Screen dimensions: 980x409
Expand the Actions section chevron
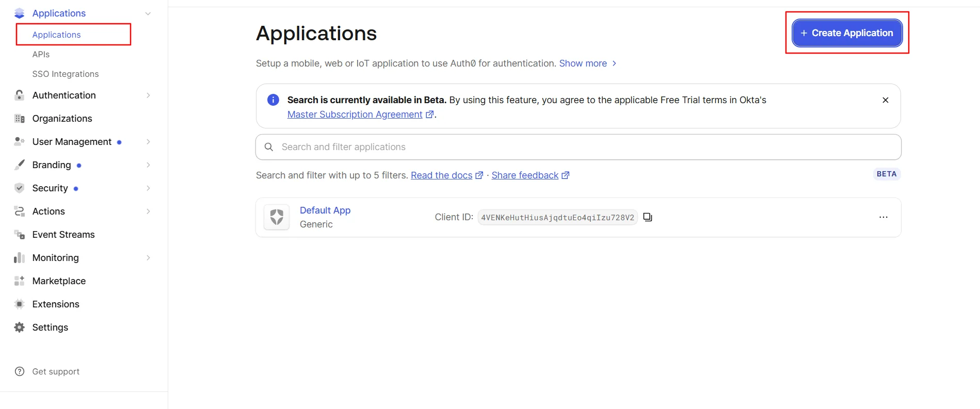coord(148,211)
